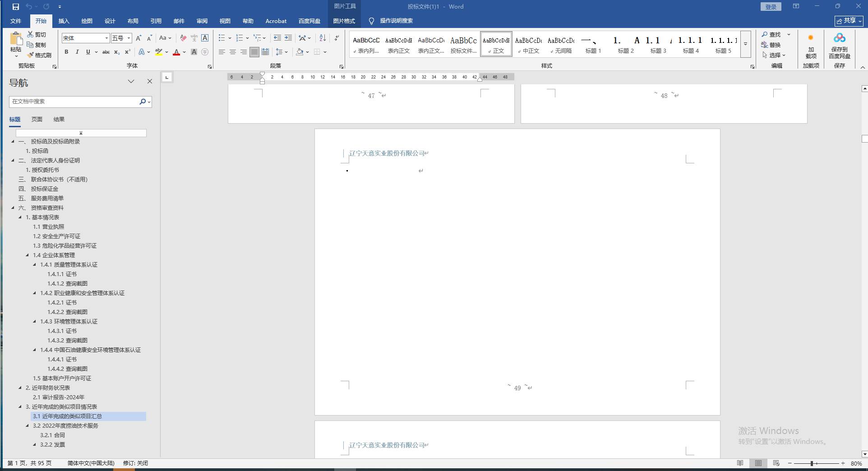Open the text effects (outlined A) tool
The width and height of the screenshot is (868, 471).
pyautogui.click(x=142, y=52)
